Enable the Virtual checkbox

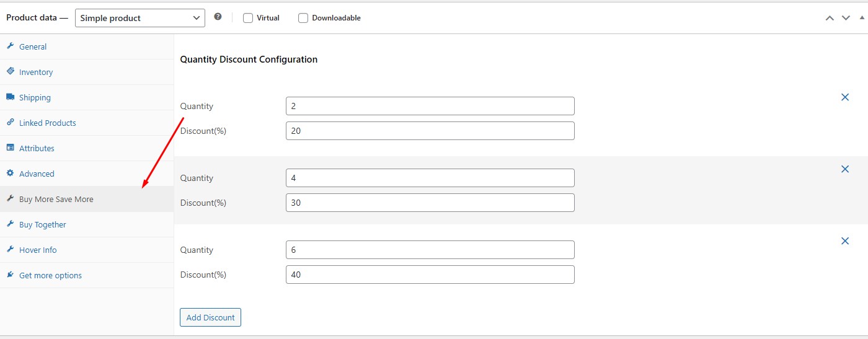[248, 18]
